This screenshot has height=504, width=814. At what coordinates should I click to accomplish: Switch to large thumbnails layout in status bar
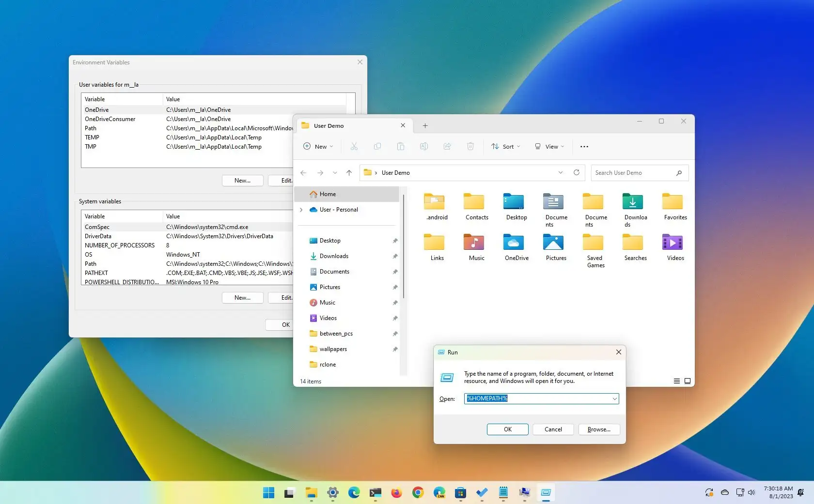click(687, 381)
